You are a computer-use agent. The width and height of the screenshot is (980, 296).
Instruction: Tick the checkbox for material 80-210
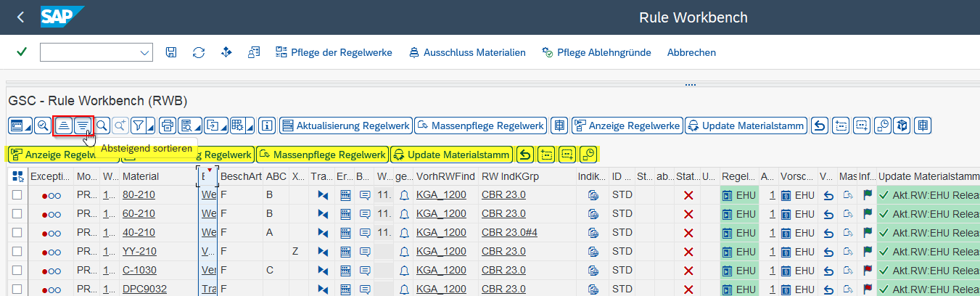[17, 195]
